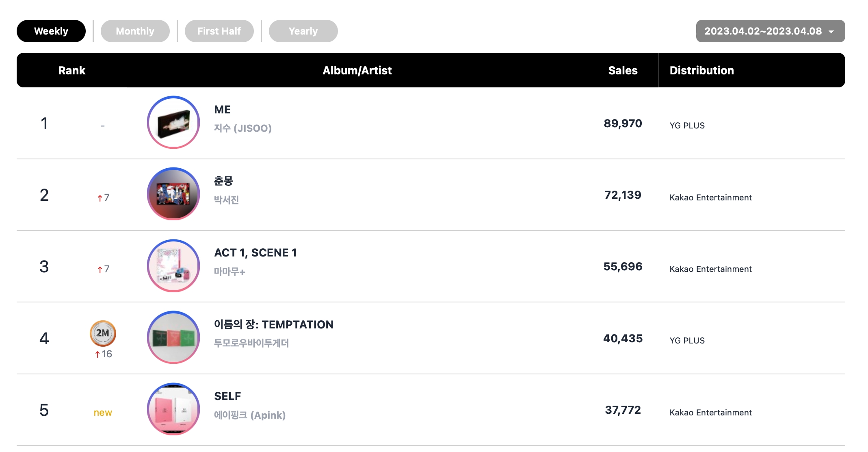The height and width of the screenshot is (452, 868).
Task: Open ACT 1, SCENE 1 album cover
Action: (x=173, y=266)
